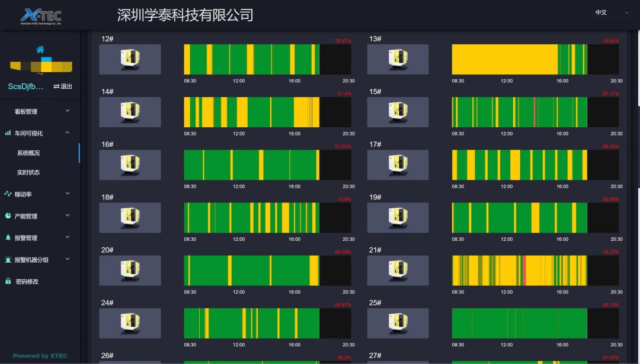Click the 稼动率 waveform icon
The width and height of the screenshot is (640, 364).
tap(8, 194)
